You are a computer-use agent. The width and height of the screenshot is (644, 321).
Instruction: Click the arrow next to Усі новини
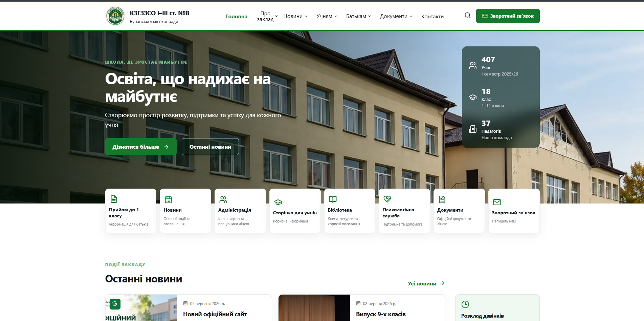coord(442,283)
